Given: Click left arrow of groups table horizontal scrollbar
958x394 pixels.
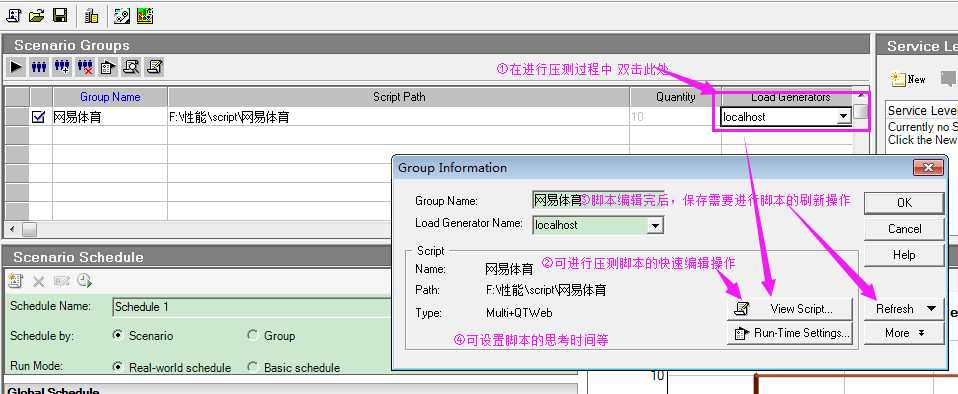Looking at the screenshot, I should pyautogui.click(x=12, y=230).
